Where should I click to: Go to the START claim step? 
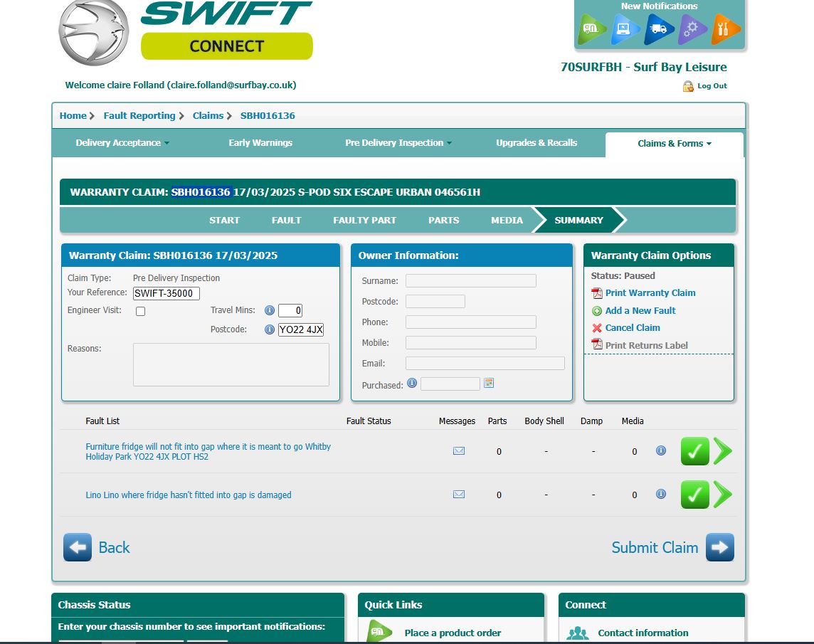(x=224, y=220)
